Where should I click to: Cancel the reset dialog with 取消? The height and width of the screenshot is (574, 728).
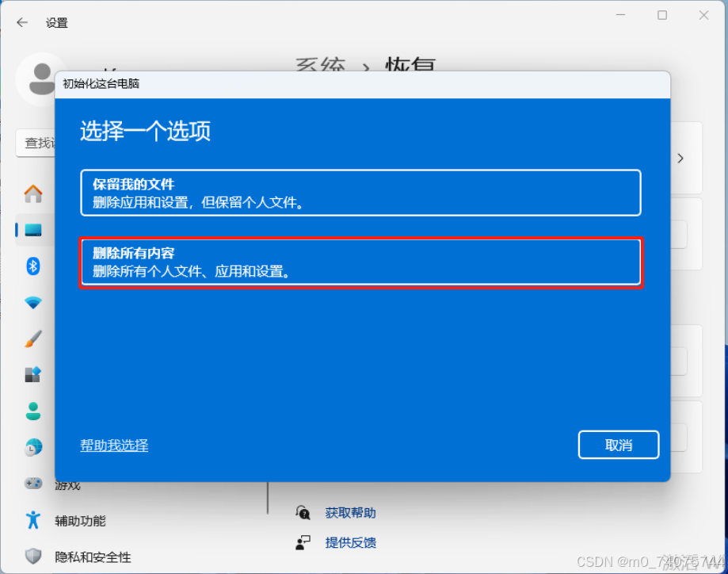coord(619,445)
